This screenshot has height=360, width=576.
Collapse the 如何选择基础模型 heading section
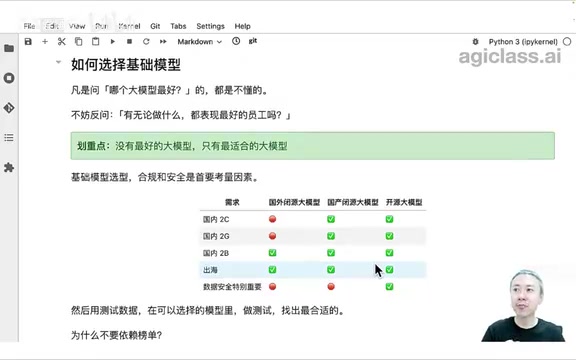pyautogui.click(x=58, y=62)
